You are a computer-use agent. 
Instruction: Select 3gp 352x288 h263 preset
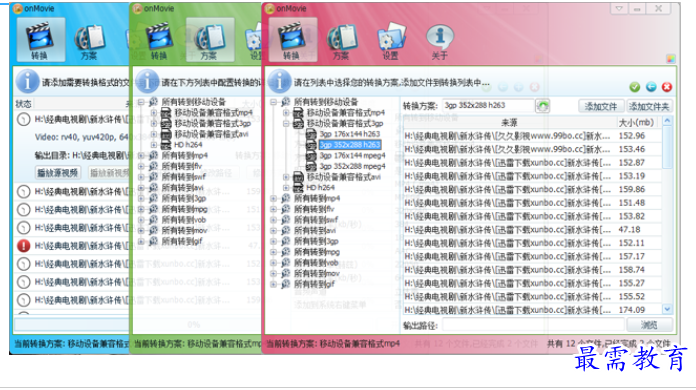pos(350,145)
